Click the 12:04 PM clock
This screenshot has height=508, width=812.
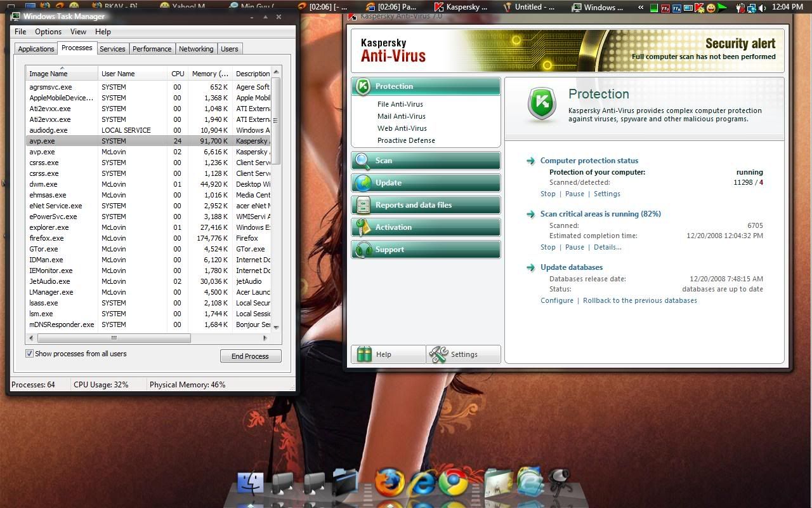[788, 8]
